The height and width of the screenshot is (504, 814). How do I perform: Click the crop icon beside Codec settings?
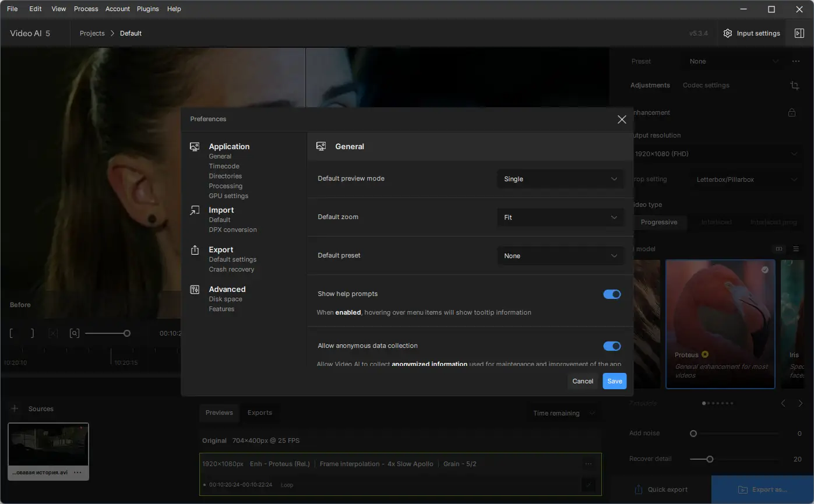[x=795, y=85]
